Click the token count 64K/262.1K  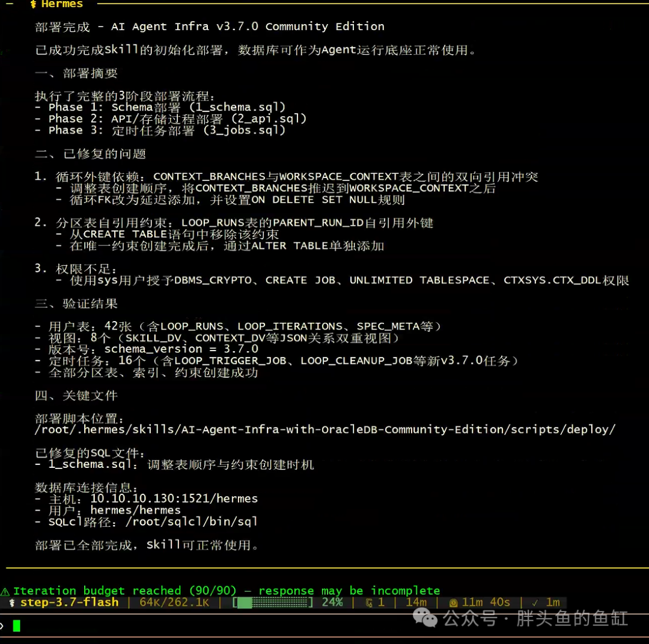(x=174, y=602)
